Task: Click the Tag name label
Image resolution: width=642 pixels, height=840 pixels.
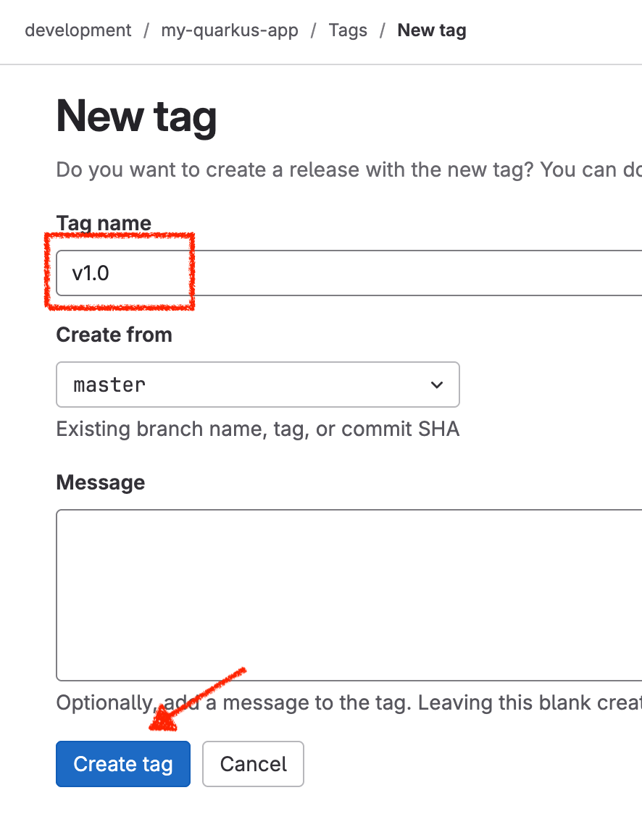Action: click(x=103, y=223)
